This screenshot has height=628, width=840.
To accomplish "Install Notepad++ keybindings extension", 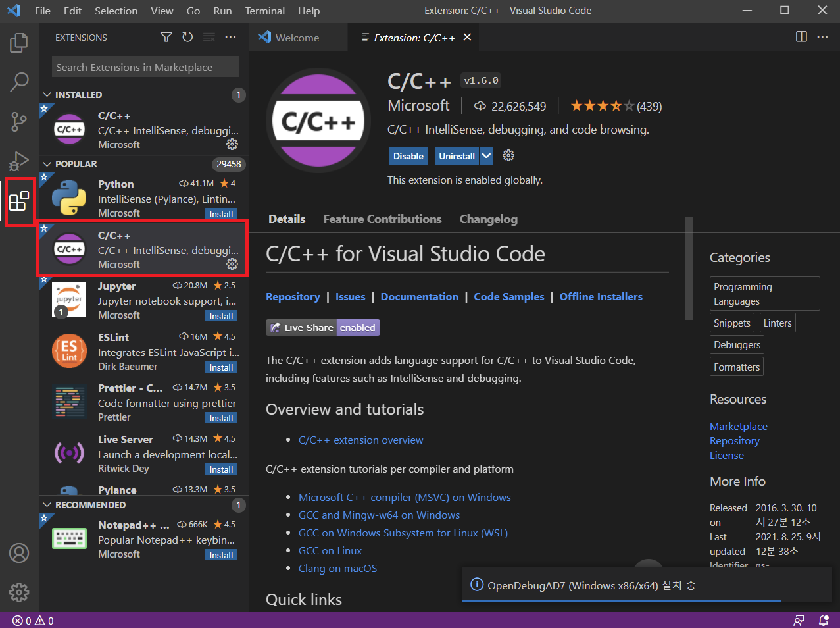I will click(x=221, y=555).
